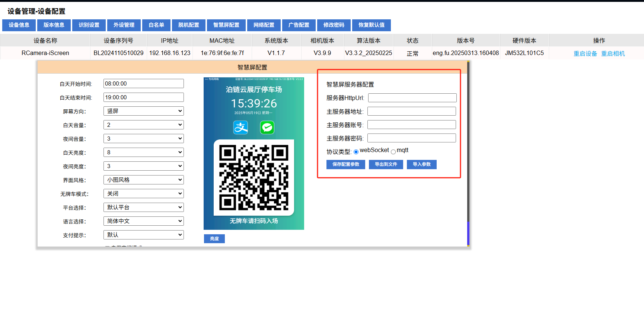The width and height of the screenshot is (644, 309).
Task: Click the system version V1.1.7 cell
Action: click(276, 53)
